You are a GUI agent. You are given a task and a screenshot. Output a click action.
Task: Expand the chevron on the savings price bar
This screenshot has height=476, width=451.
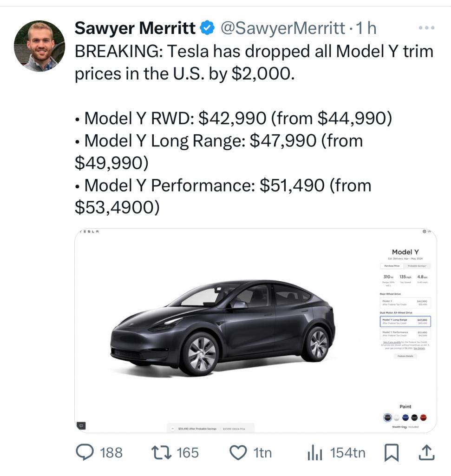click(x=173, y=429)
